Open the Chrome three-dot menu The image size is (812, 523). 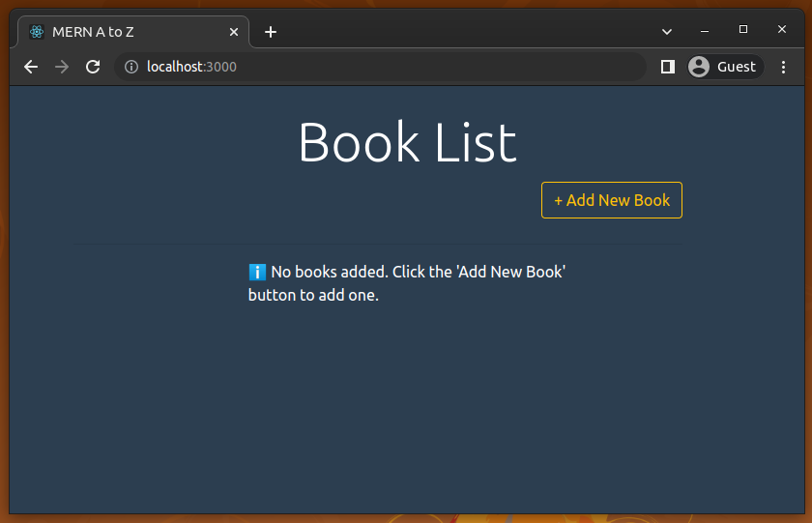coord(783,67)
